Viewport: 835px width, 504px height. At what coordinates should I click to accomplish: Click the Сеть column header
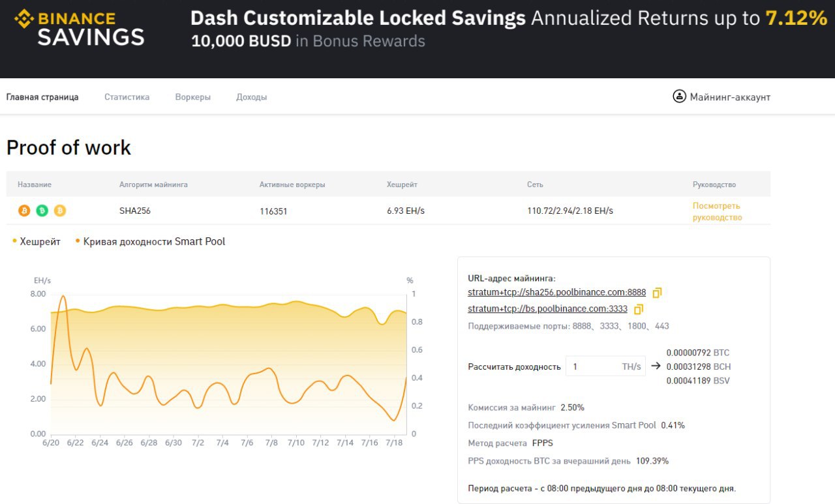(535, 185)
